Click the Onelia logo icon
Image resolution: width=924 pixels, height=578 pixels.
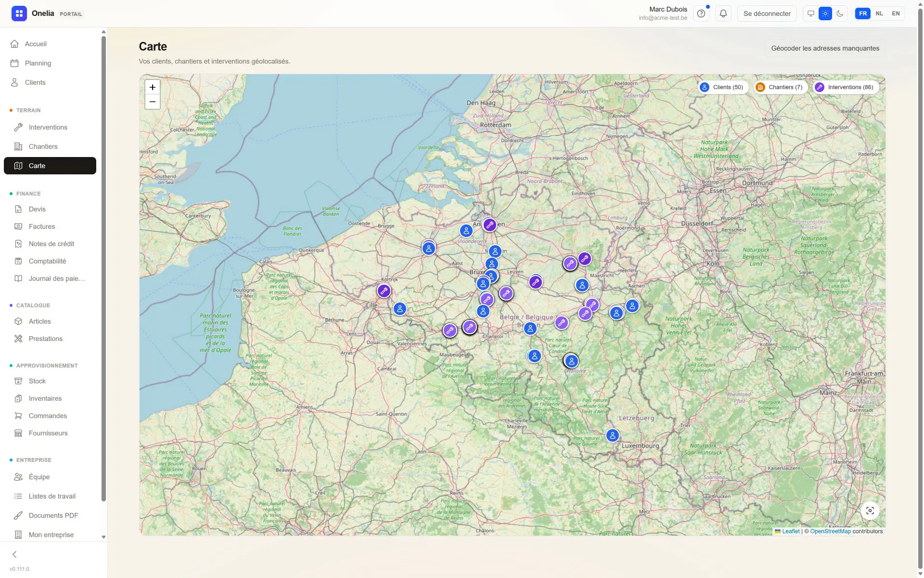point(19,13)
